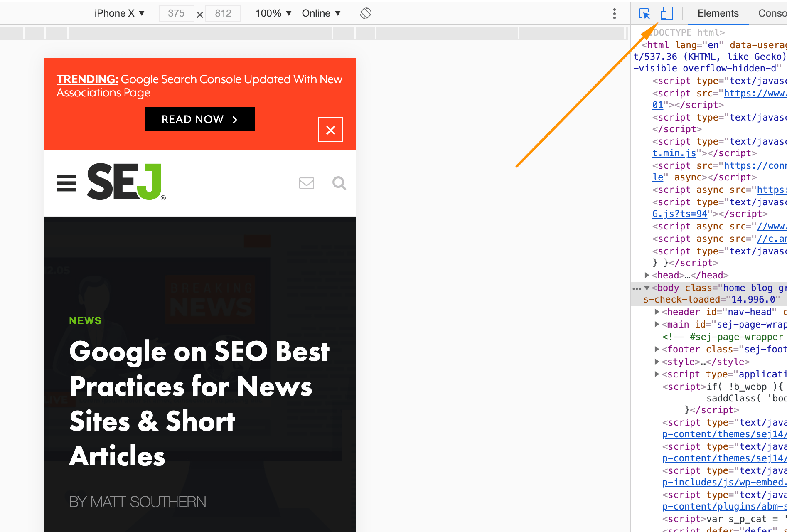Open the Console tab
The height and width of the screenshot is (532, 787).
pos(772,13)
